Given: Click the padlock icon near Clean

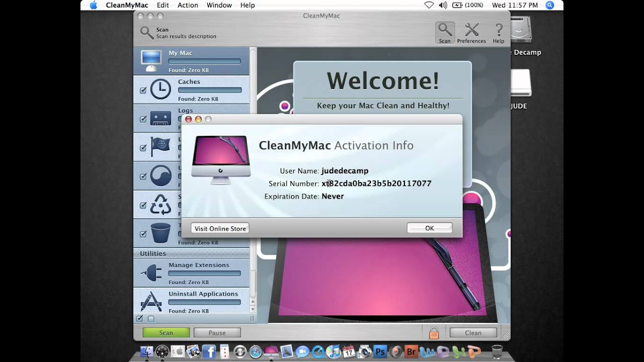Looking at the screenshot, I should tap(434, 332).
